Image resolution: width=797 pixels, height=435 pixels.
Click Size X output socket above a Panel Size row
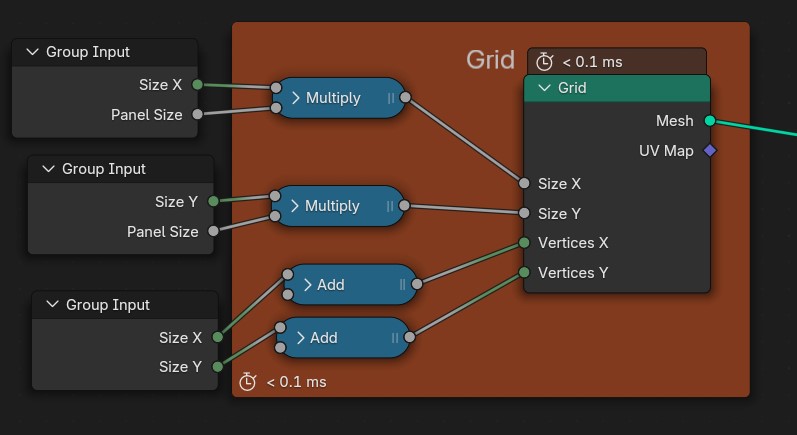click(197, 84)
